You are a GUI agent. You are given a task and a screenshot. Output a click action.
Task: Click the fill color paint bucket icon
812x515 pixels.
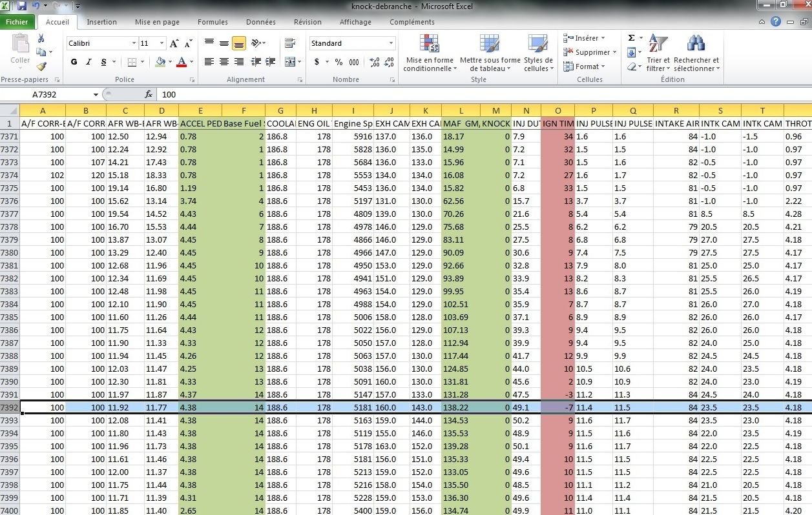pyautogui.click(x=161, y=63)
